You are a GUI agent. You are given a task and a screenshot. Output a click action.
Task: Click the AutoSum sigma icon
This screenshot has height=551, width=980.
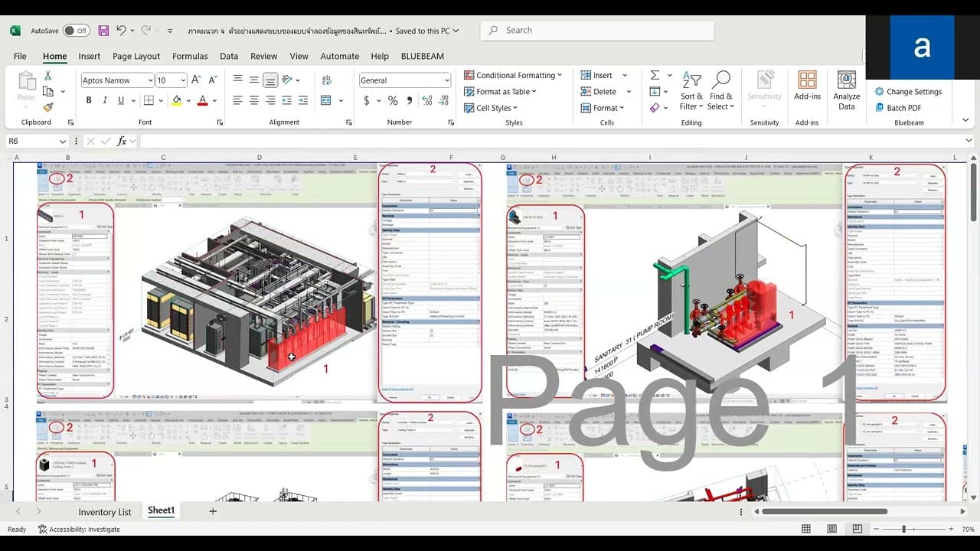pyautogui.click(x=655, y=75)
